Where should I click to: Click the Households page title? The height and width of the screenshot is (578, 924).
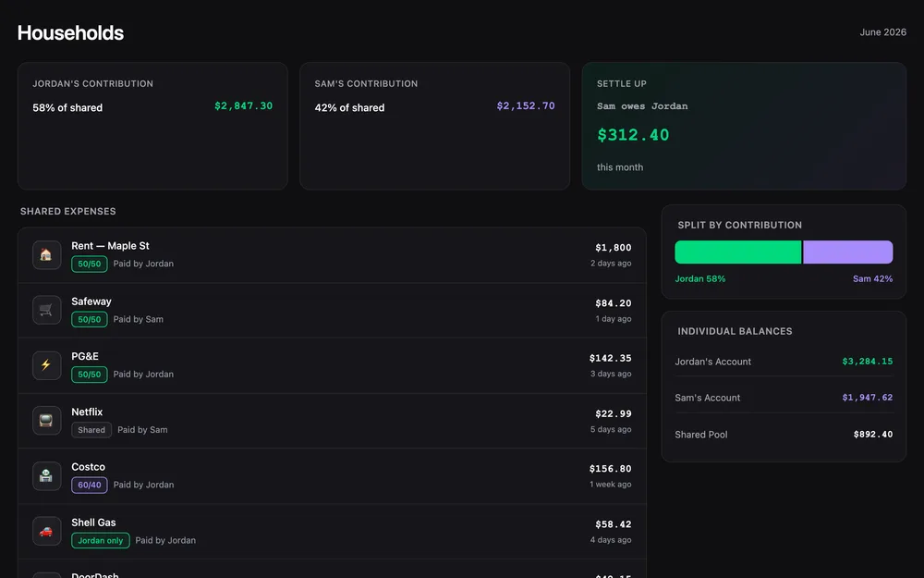[71, 32]
